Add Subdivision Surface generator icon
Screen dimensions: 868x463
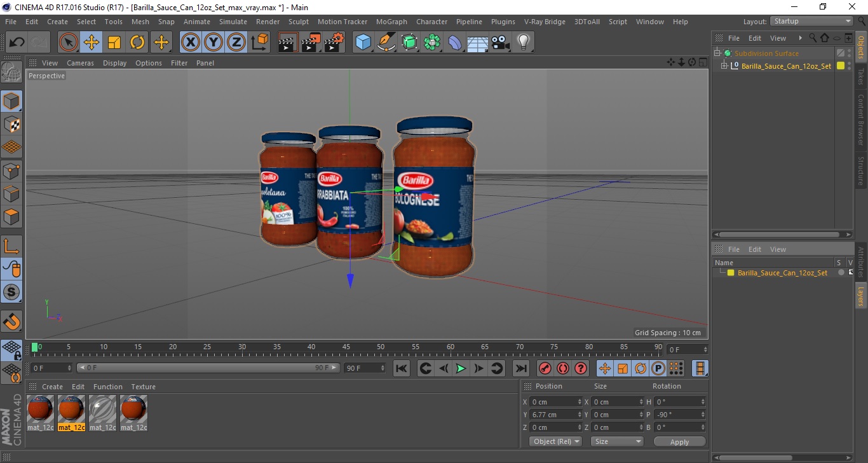pos(409,43)
